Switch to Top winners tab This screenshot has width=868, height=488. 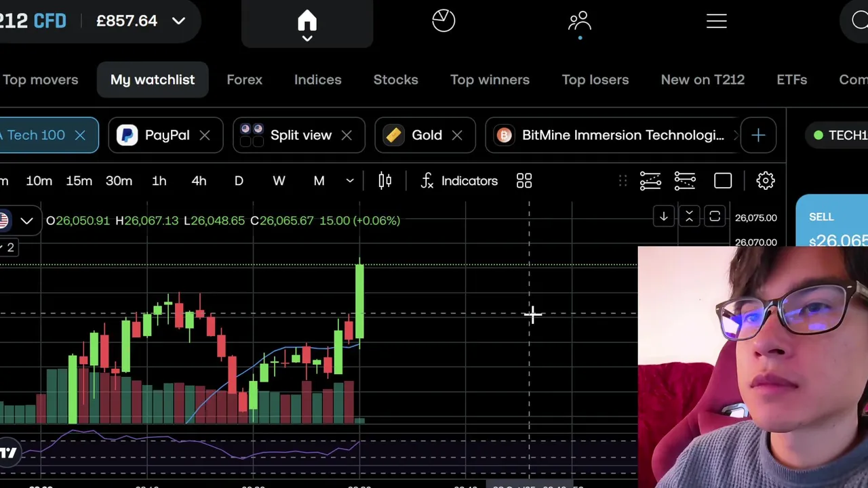coord(490,80)
